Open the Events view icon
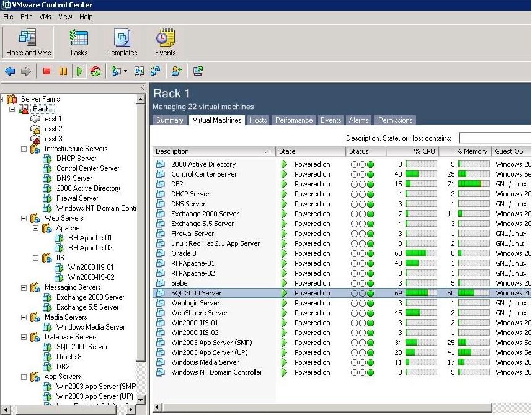The image size is (532, 415). tap(165, 38)
